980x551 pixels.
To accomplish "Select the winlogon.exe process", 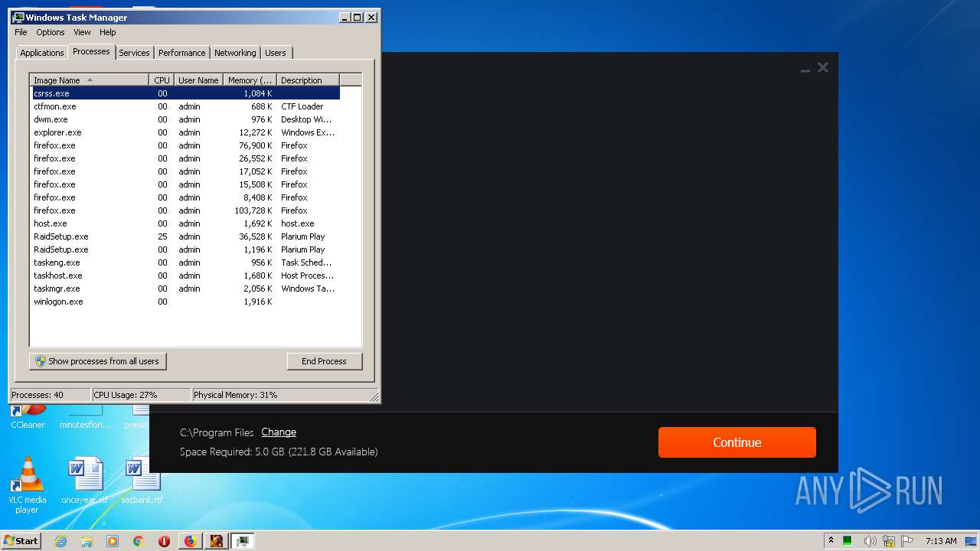I will point(185,302).
